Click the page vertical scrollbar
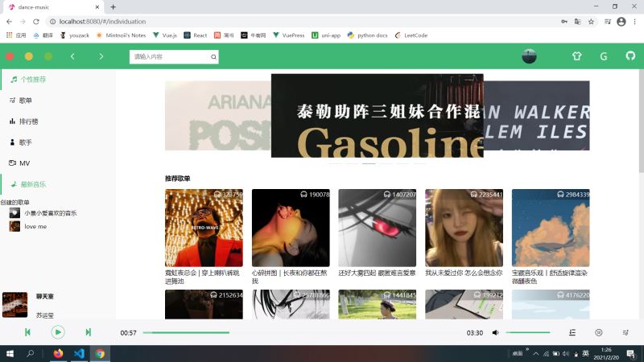This screenshot has width=644, height=362. click(x=641, y=123)
